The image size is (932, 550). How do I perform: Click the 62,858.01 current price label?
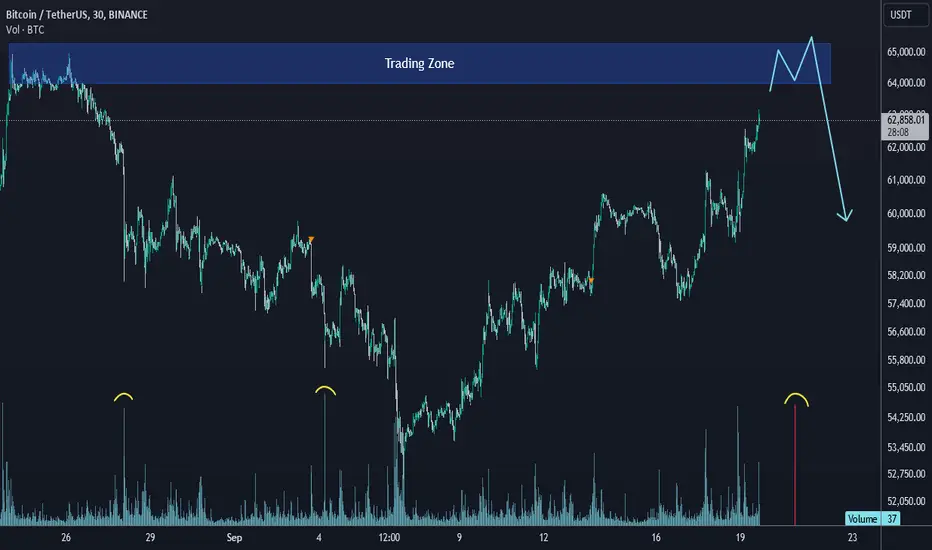pyautogui.click(x=905, y=120)
